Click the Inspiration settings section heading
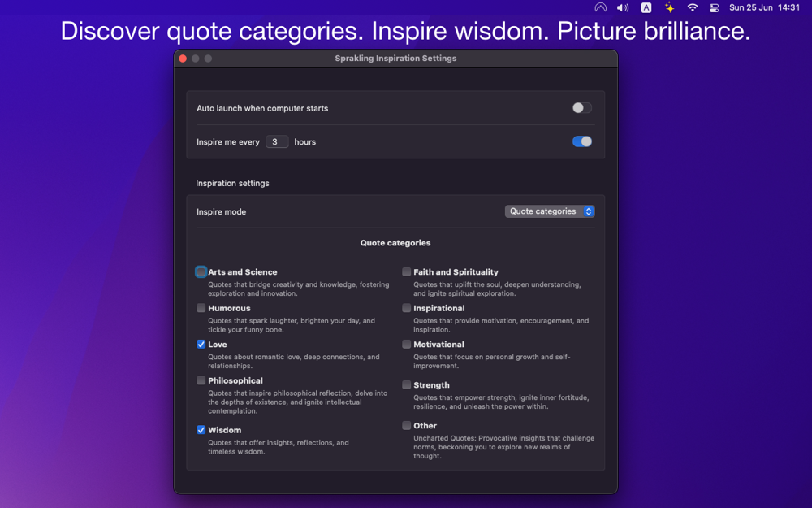 tap(232, 183)
